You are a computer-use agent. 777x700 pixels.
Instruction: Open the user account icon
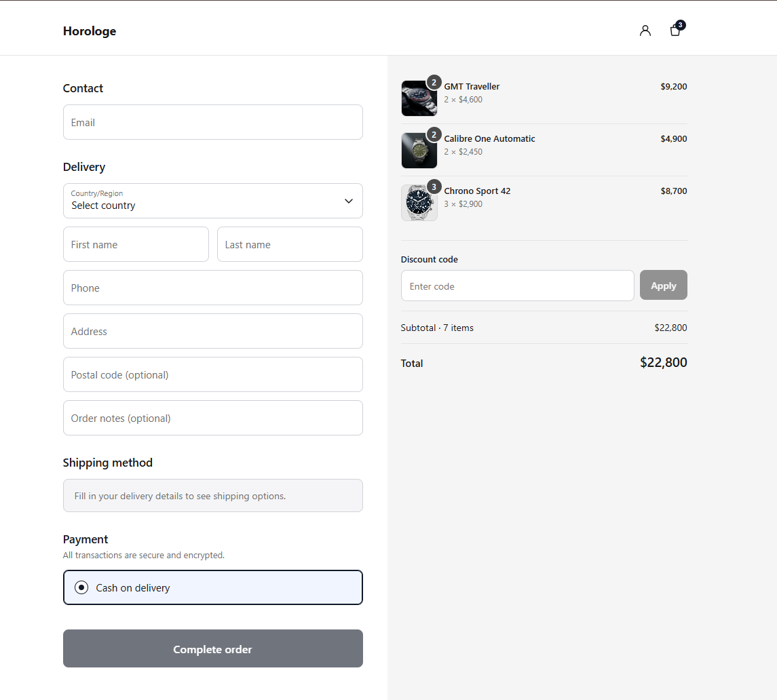[x=645, y=31]
